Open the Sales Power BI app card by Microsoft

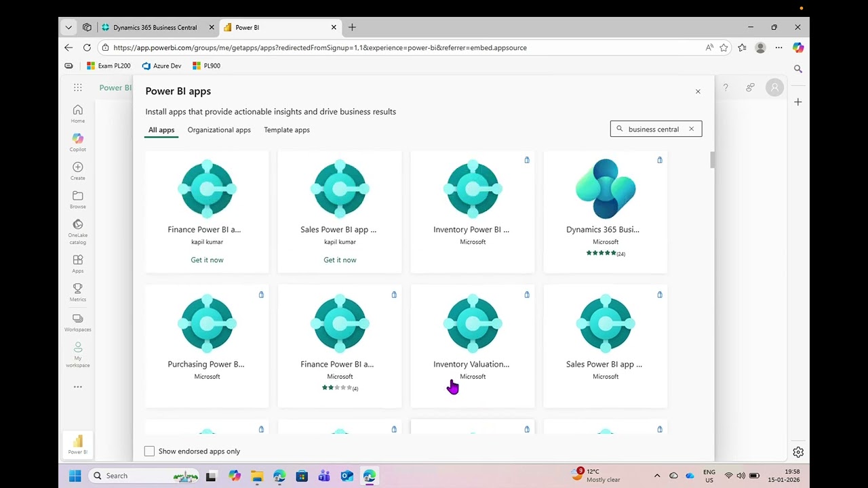pos(606,346)
